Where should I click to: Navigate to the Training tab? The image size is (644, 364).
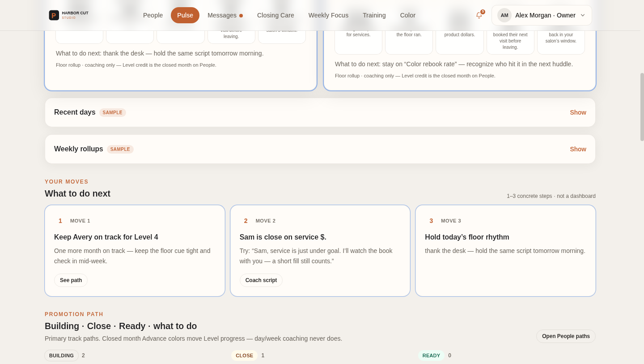(x=374, y=15)
